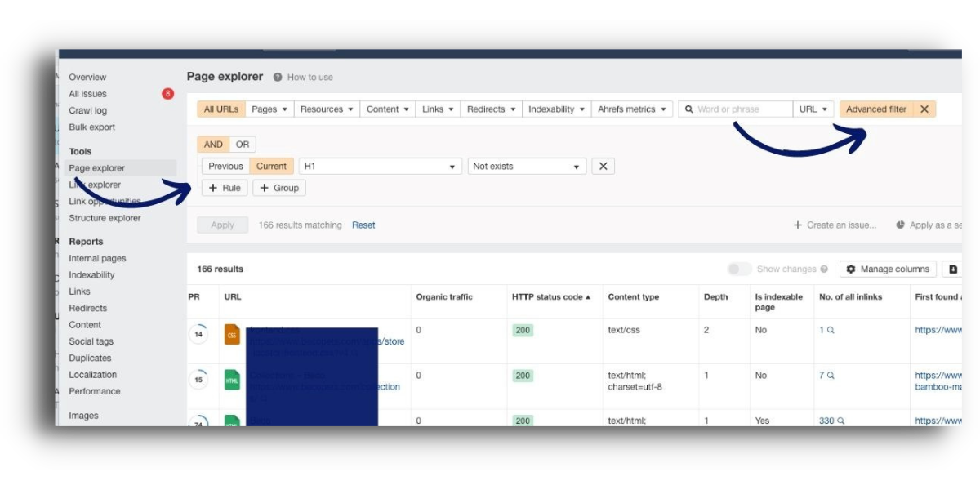Open the Indexability filter dropdown
The width and height of the screenshot is (980, 490).
coord(556,109)
